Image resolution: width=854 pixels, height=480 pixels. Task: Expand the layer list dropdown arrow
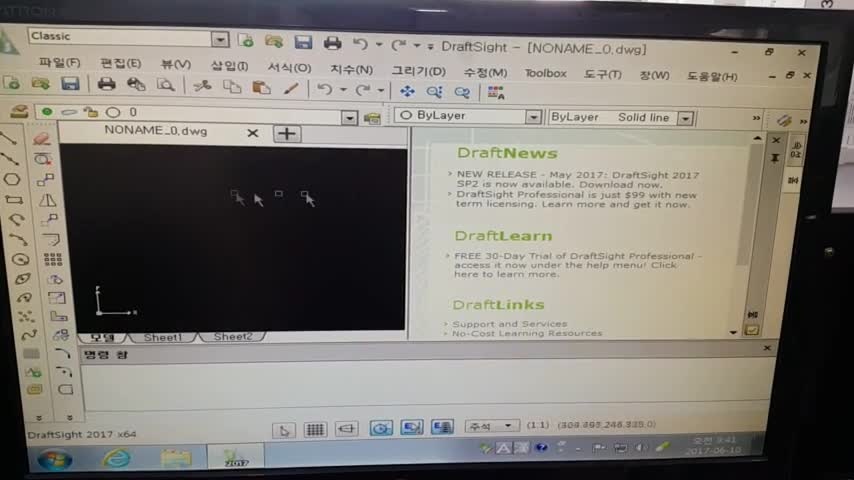click(x=350, y=117)
